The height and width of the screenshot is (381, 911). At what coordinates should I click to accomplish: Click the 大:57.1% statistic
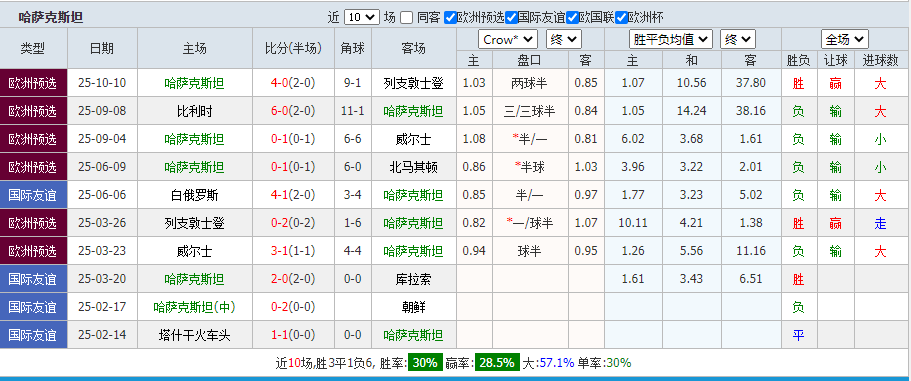tap(548, 363)
